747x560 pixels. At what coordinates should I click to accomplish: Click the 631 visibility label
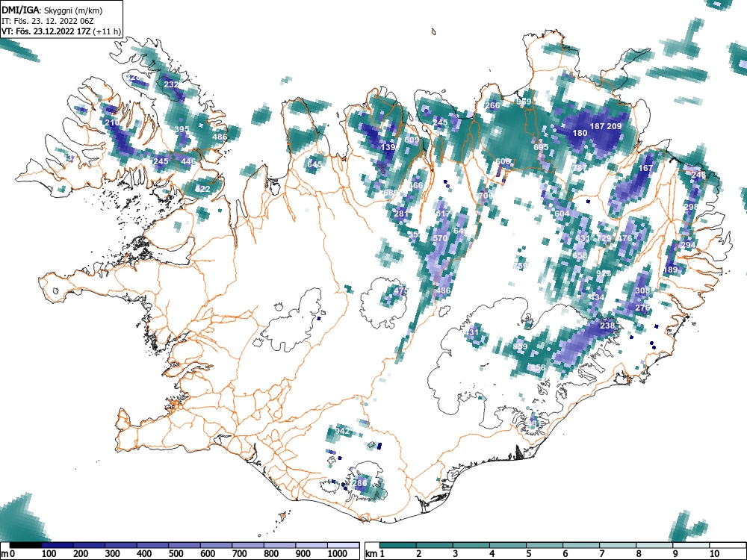pos(583,238)
